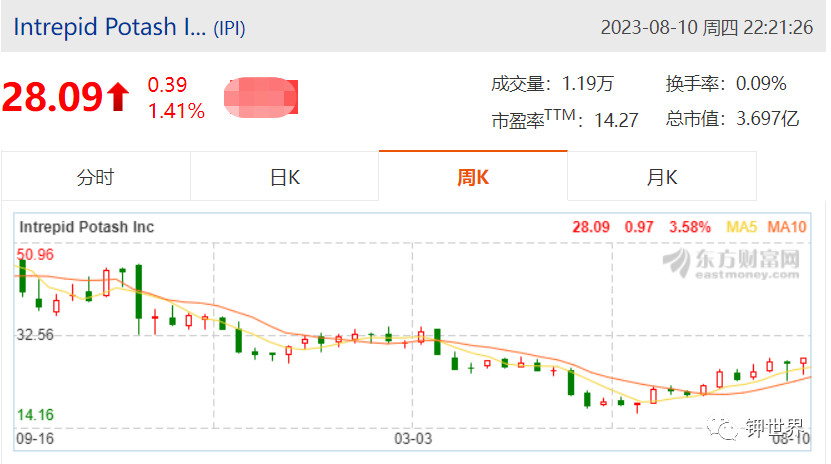The height and width of the screenshot is (464, 831).
Task: Toggle the MA10 indicator label
Action: click(x=787, y=227)
